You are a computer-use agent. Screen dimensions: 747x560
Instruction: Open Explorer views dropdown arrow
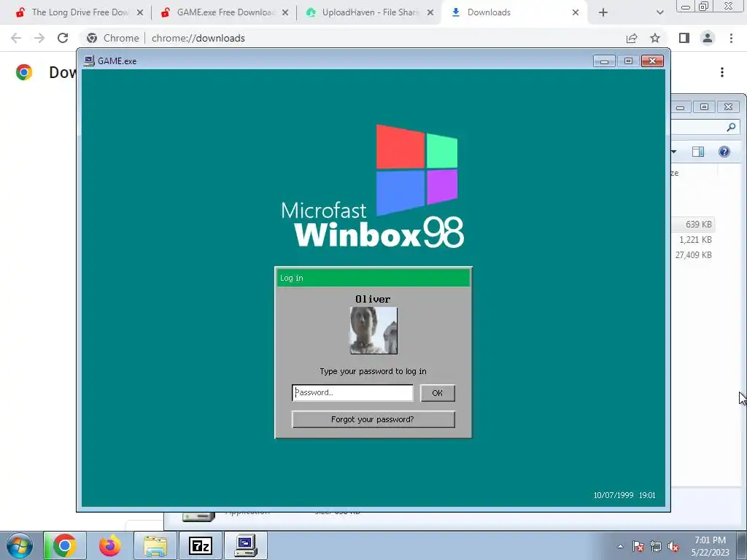tap(673, 152)
